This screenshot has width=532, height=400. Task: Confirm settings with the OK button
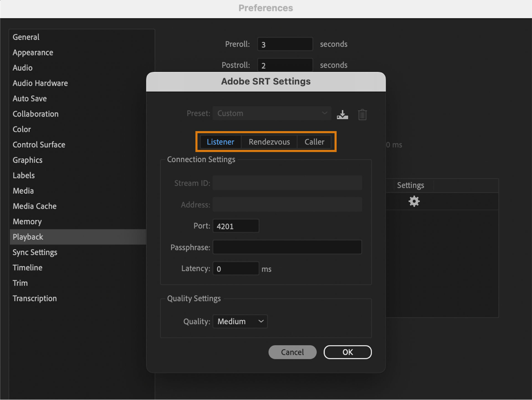[347, 352]
